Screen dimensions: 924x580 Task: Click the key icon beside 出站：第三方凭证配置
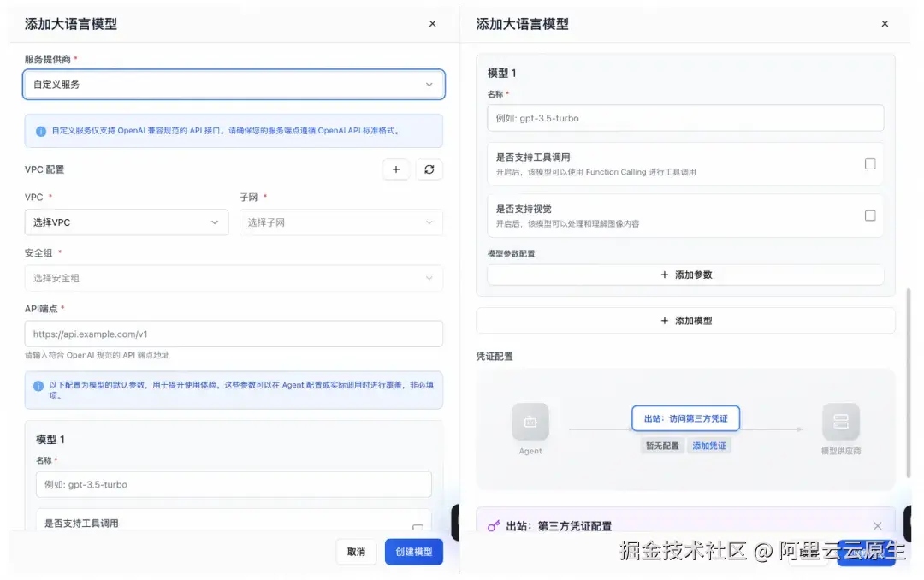[x=493, y=526]
